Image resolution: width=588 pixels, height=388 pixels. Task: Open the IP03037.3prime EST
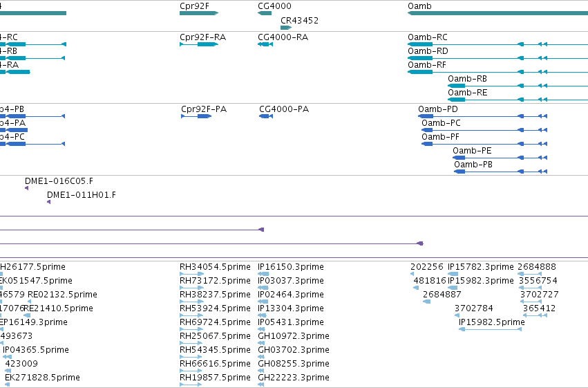(x=263, y=288)
